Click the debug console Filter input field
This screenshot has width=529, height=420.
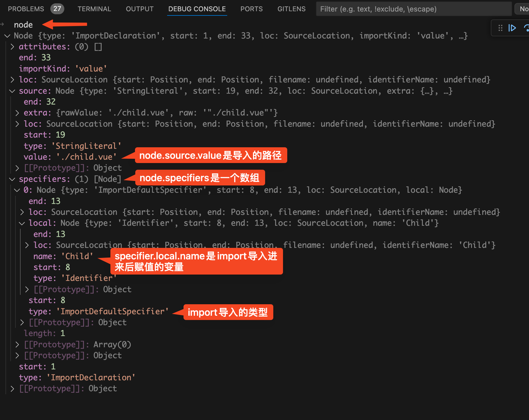tap(414, 9)
